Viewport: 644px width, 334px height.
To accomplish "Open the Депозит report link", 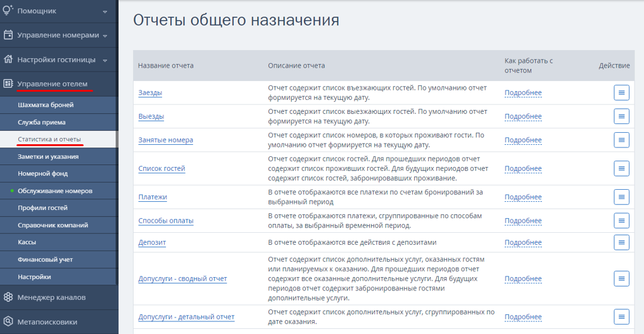I will (152, 242).
